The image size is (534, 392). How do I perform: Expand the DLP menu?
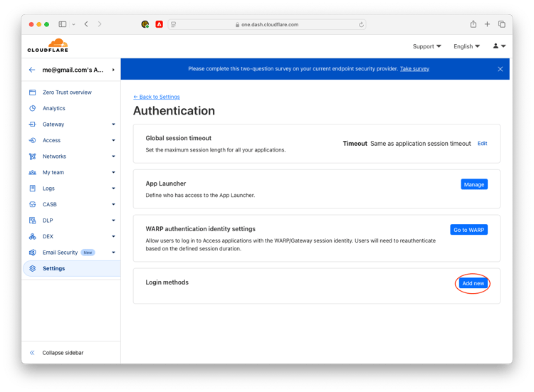(x=113, y=220)
